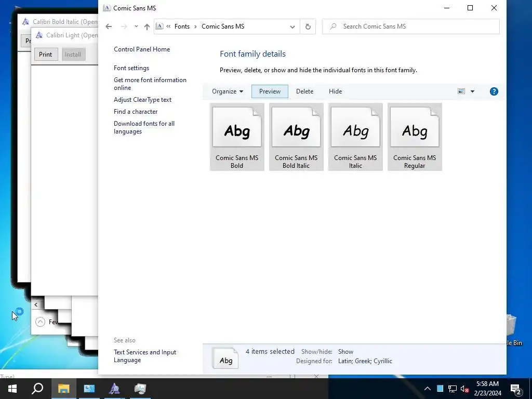Click the muted volume tray icon
The image size is (532, 399).
coord(464,389)
